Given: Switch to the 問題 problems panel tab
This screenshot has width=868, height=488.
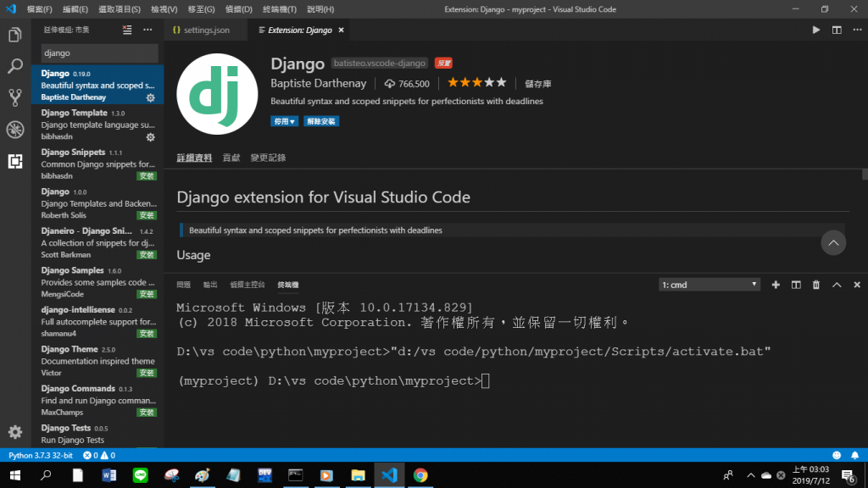Looking at the screenshot, I should coord(183,285).
